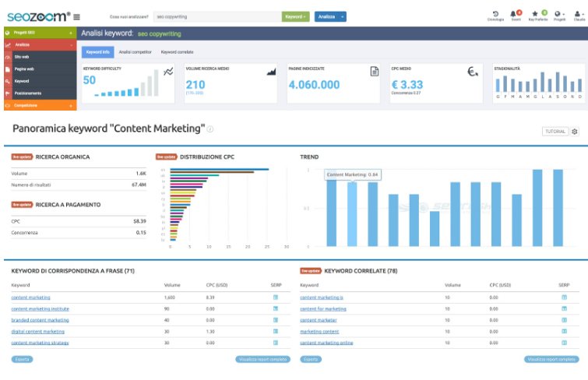The image size is (588, 380).
Task: Click the live update badge beside Ricerca a Pagamento
Action: point(22,205)
